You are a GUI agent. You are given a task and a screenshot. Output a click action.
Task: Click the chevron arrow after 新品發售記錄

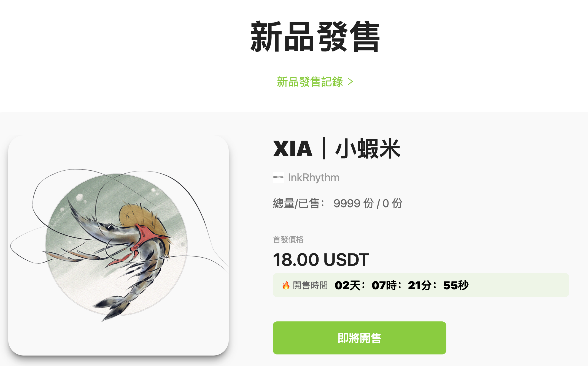click(x=350, y=82)
